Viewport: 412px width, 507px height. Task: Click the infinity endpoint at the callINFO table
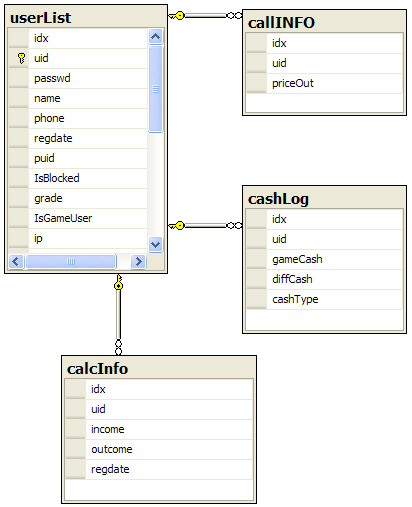coord(234,16)
